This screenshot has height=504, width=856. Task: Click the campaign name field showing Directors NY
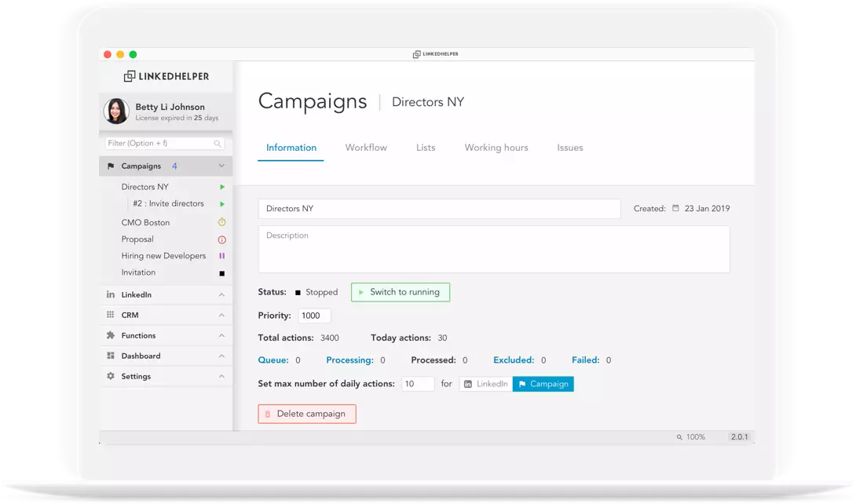click(439, 209)
